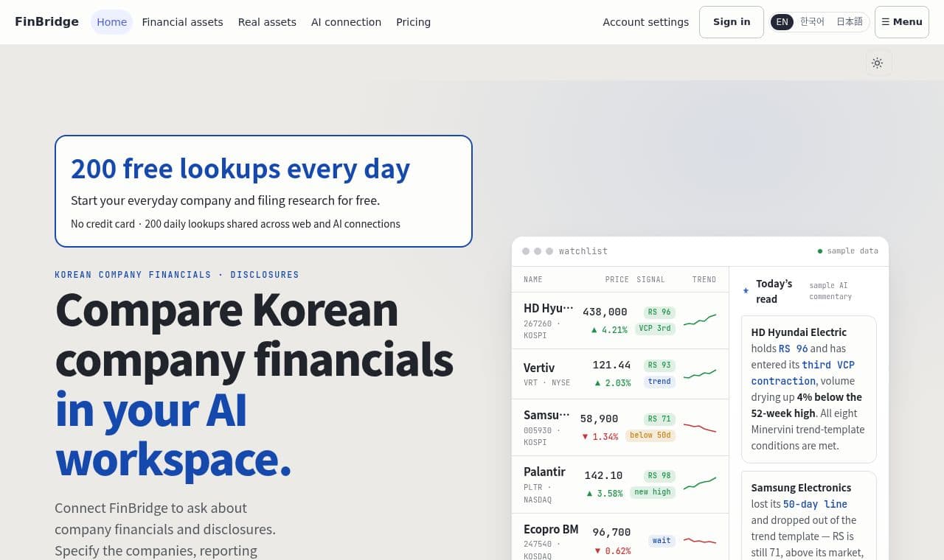Screen dimensions: 944x560
Task: Click the star icon beside Today's read
Action: (x=746, y=291)
